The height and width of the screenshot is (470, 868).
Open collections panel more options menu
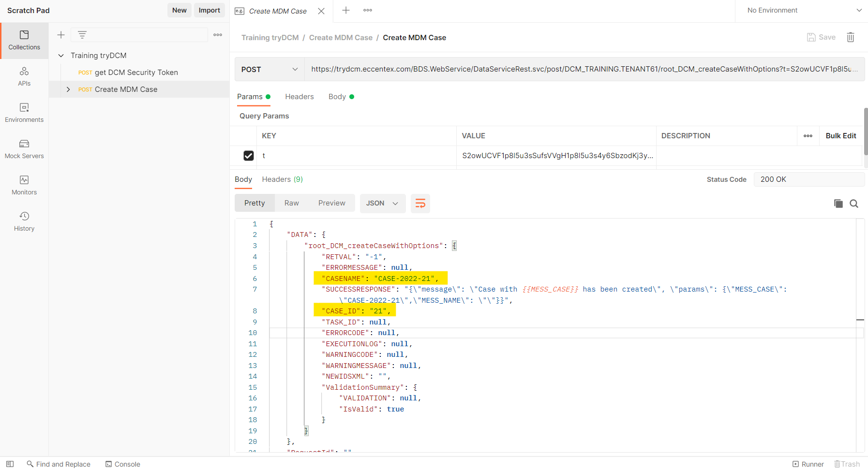218,35
